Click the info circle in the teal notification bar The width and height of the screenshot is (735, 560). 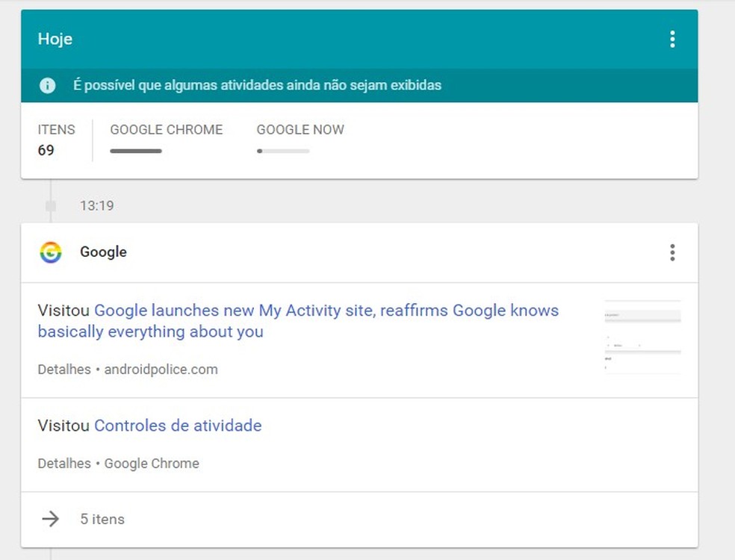coord(46,85)
